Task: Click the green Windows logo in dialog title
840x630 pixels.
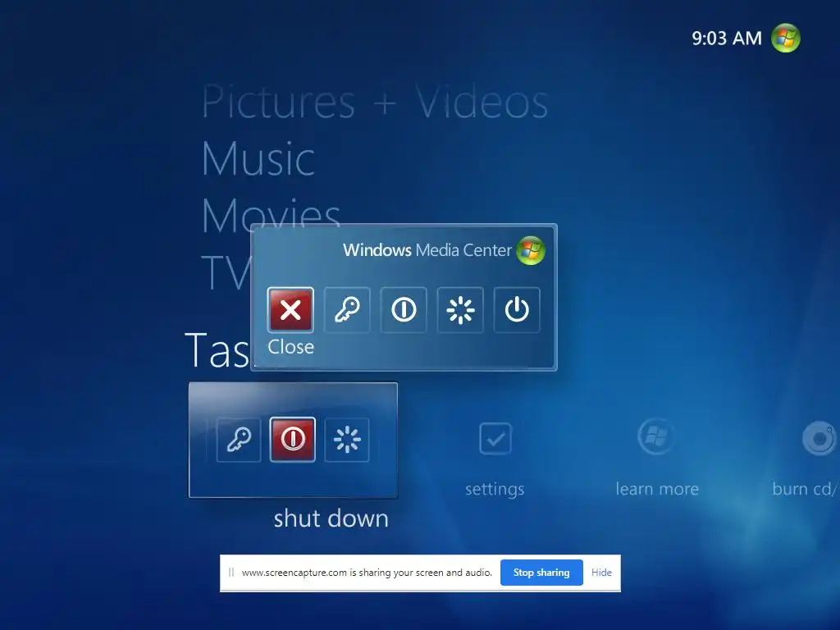Action: tap(531, 250)
